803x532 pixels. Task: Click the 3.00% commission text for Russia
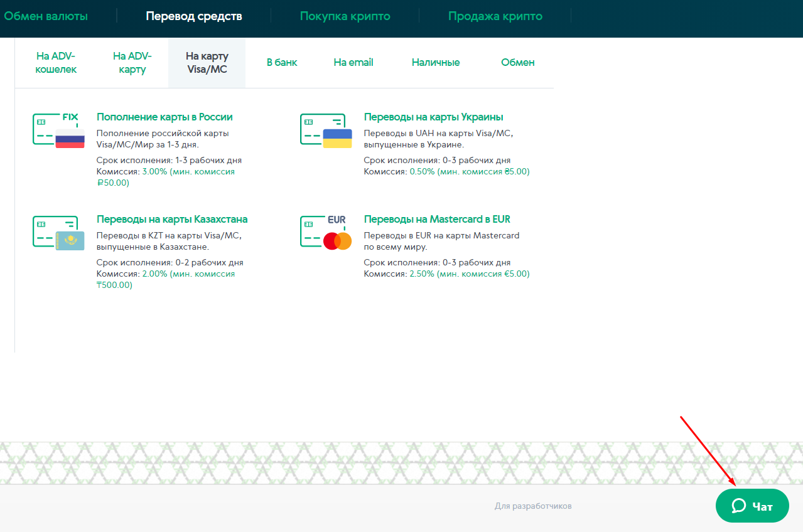point(166,177)
